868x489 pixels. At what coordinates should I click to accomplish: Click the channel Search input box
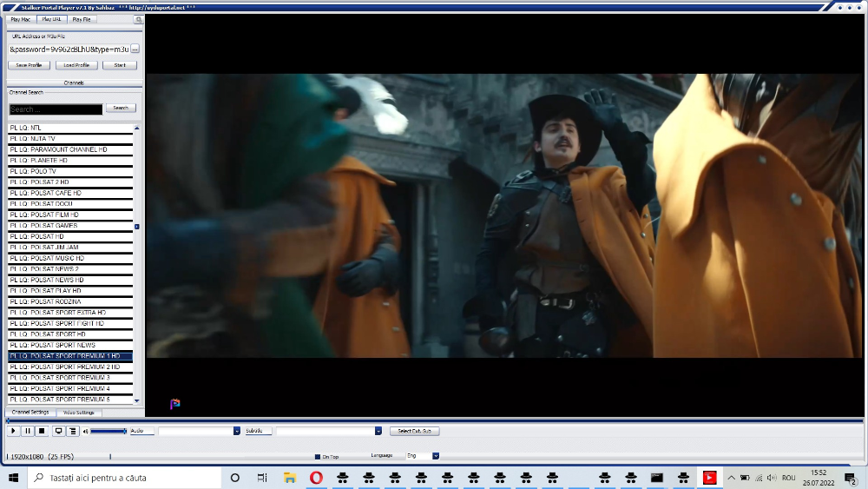[x=56, y=109]
